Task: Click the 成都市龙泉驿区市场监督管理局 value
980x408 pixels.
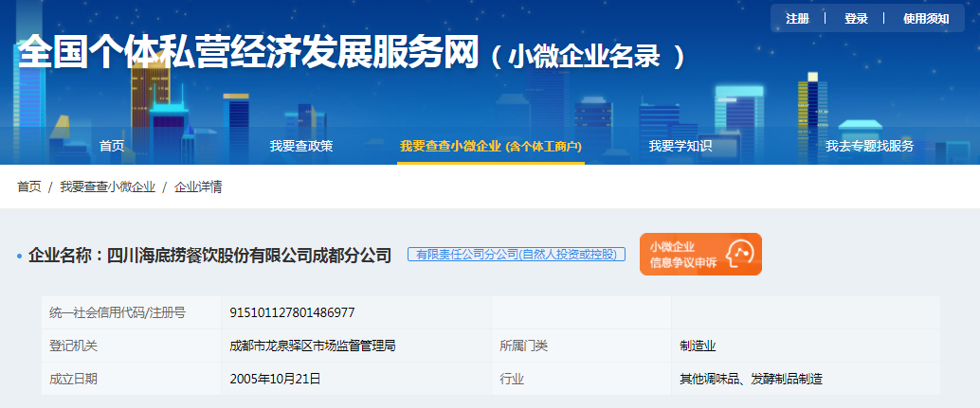Action: tap(313, 346)
